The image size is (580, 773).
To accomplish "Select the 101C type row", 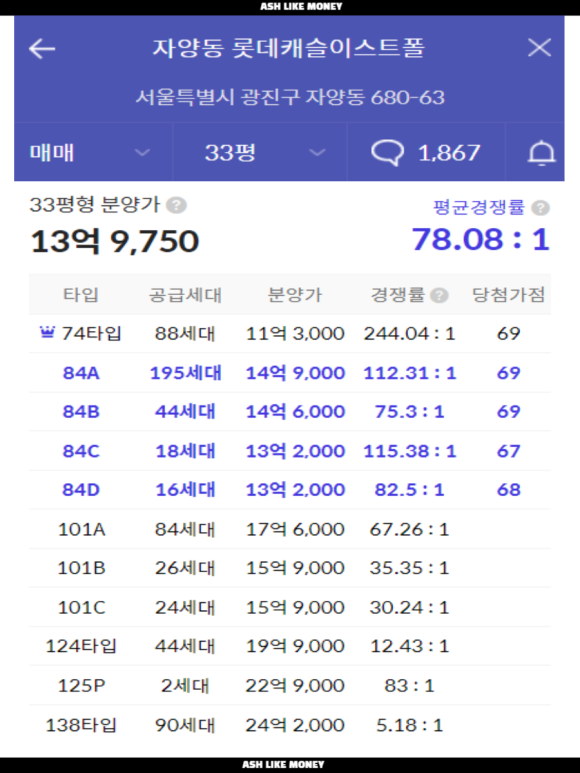I will click(x=290, y=607).
